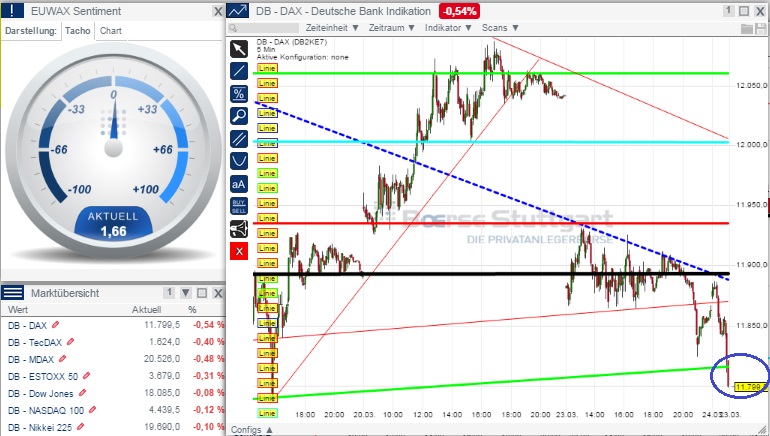This screenshot has height=436, width=770.
Task: Expand the Configs panel
Action: 251,430
